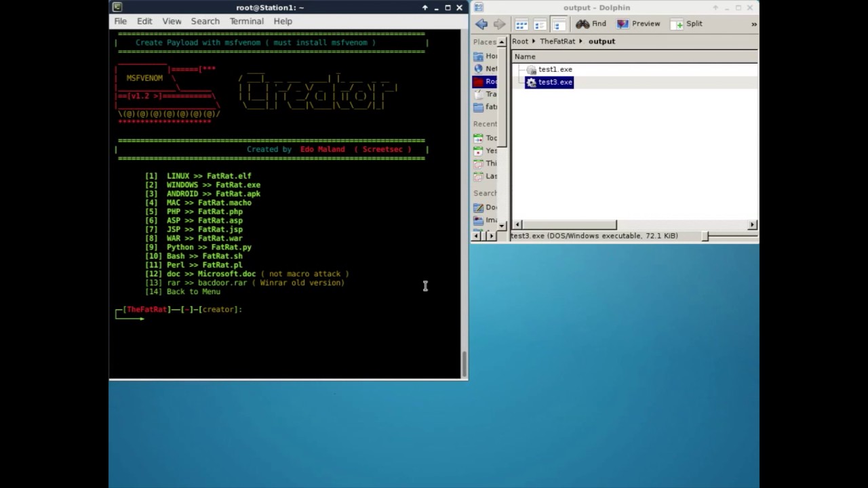Click the file list horizontal scrollbar thumb

click(x=569, y=224)
